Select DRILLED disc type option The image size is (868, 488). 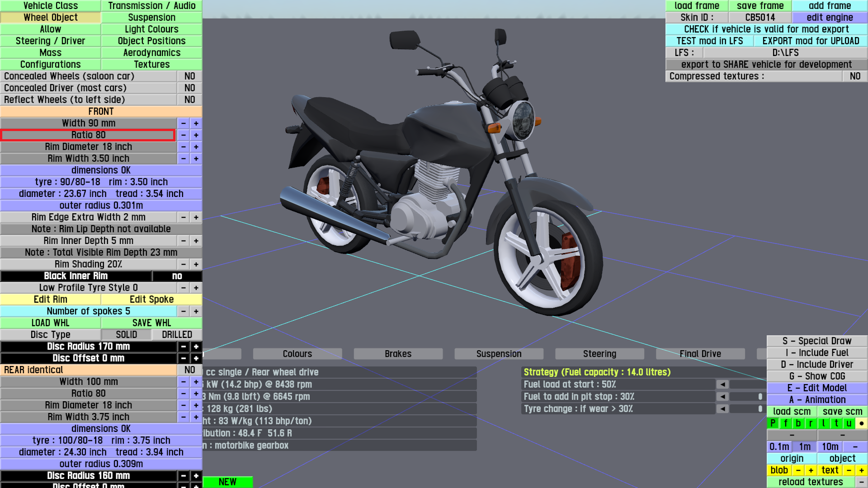177,335
